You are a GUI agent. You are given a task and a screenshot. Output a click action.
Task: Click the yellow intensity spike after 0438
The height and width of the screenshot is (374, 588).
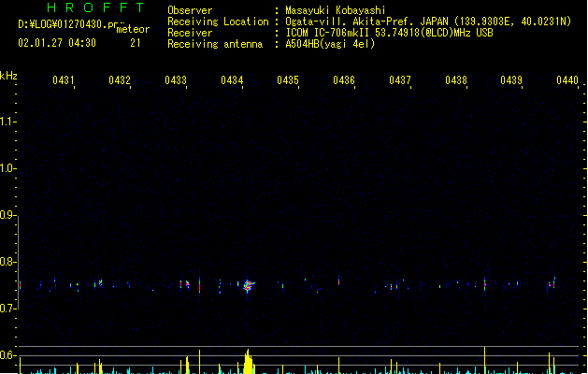(484, 360)
